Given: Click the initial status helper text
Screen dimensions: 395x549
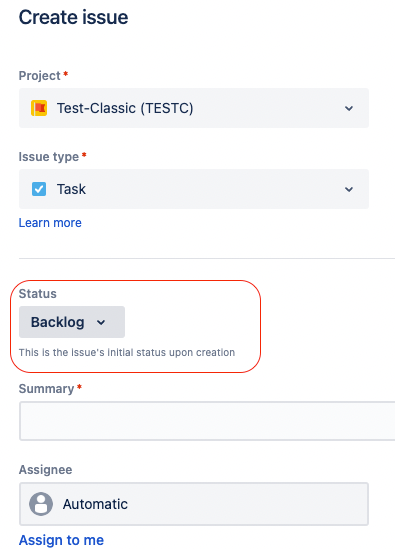Looking at the screenshot, I should [127, 352].
